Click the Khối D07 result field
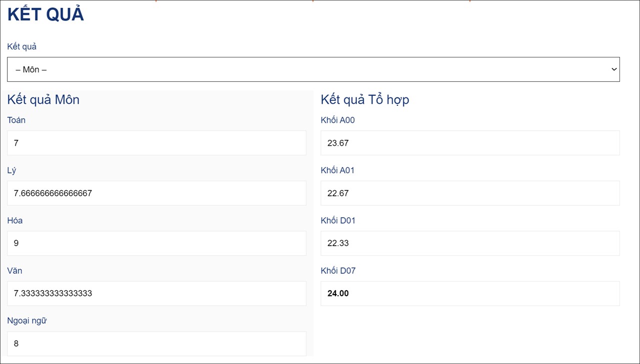 470,293
